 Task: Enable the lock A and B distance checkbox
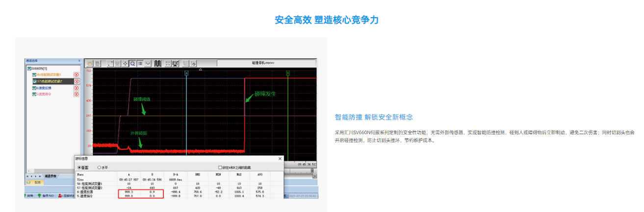[x=220, y=167]
